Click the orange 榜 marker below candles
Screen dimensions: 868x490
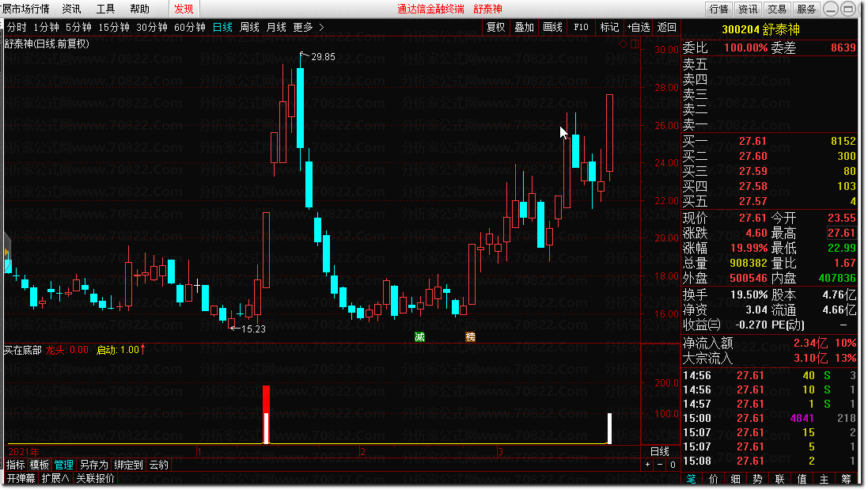pos(471,336)
